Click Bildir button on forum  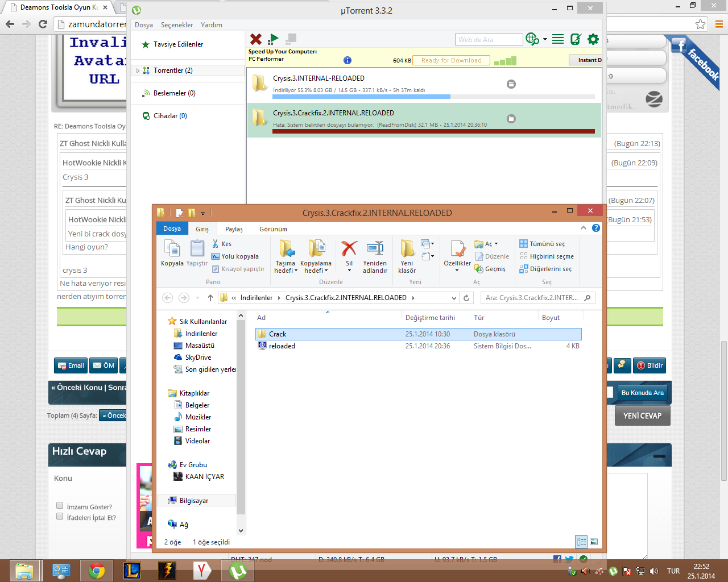[650, 365]
